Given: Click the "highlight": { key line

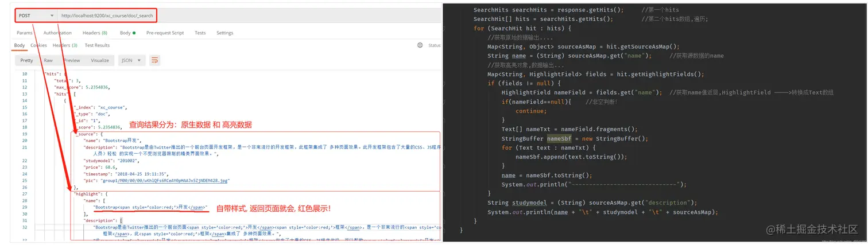Looking at the screenshot, I should point(91,194).
